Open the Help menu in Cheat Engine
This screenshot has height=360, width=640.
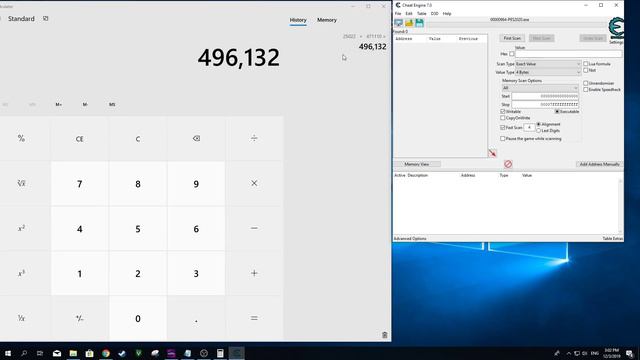447,13
